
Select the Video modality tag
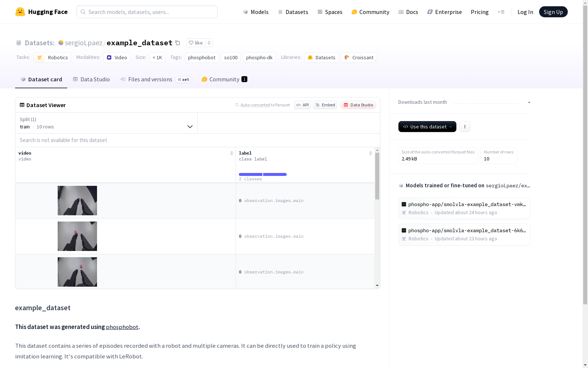pyautogui.click(x=117, y=57)
